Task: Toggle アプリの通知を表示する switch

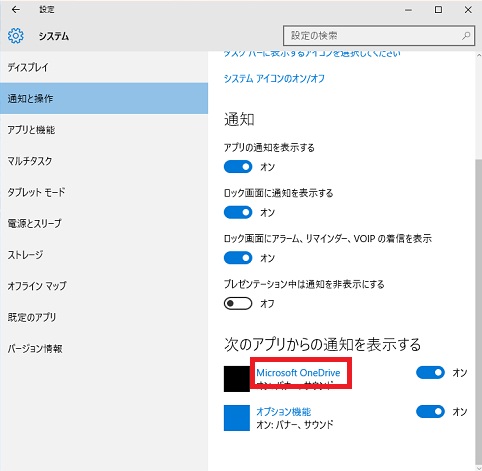Action: [238, 167]
